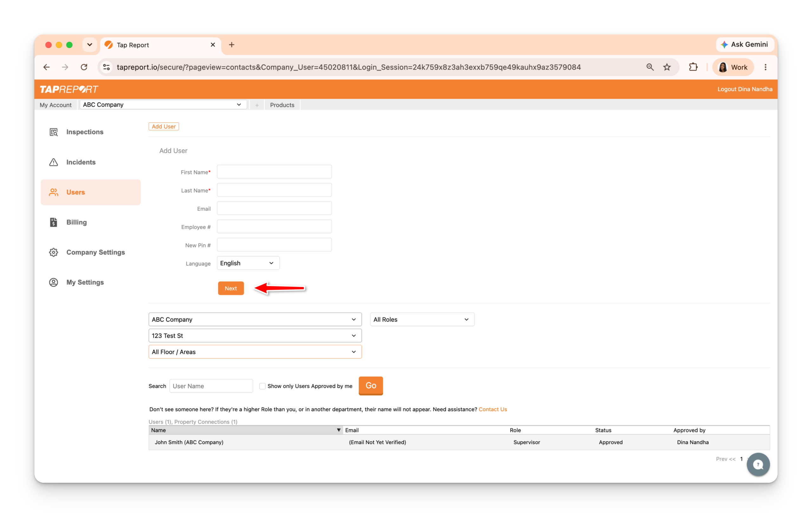Open the Billing invoice icon
The image size is (812, 517).
54,222
